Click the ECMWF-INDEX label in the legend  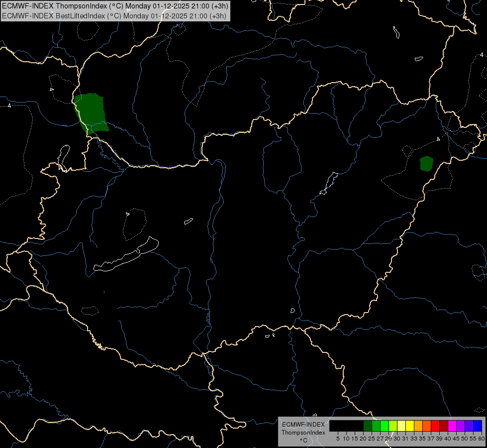pos(303,425)
